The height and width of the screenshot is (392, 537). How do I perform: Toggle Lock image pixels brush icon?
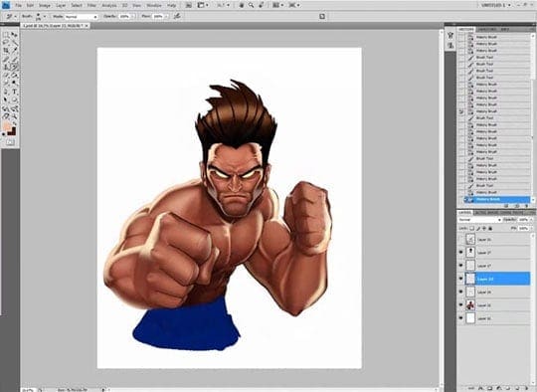(x=478, y=228)
